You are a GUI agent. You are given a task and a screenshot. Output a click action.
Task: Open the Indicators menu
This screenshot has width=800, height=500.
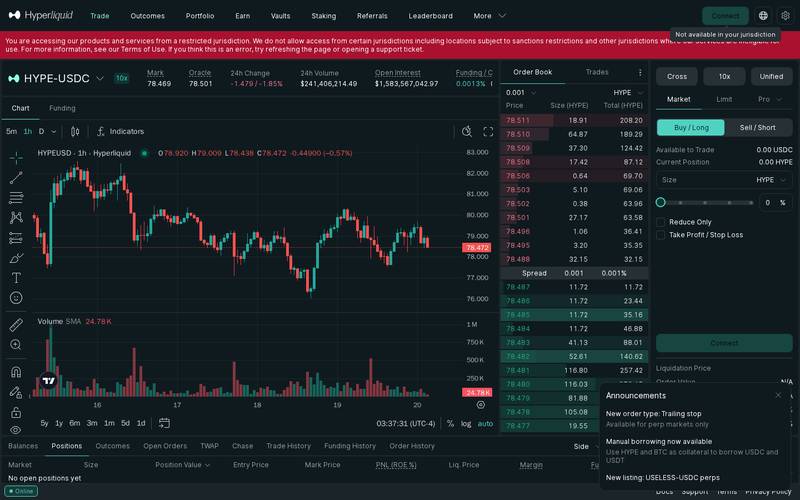point(120,132)
